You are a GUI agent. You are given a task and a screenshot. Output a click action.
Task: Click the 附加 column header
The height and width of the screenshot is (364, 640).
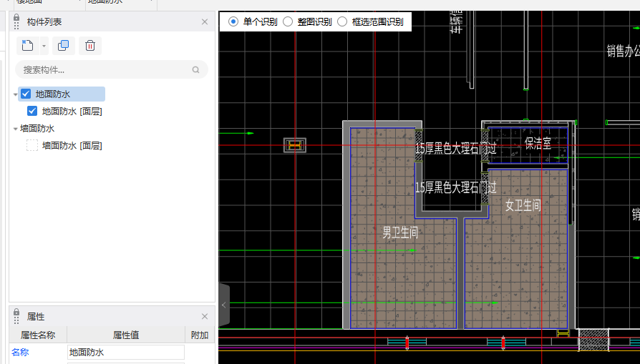click(x=200, y=335)
